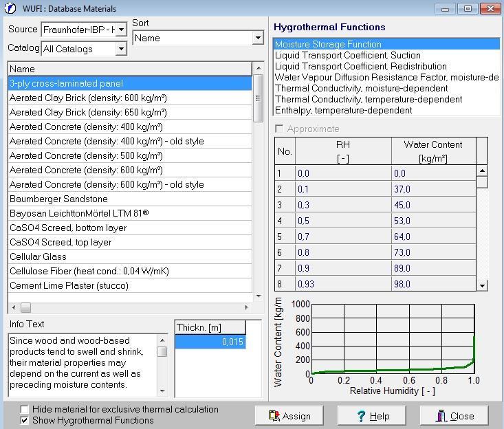
Task: Click the data table scroll-down arrow
Action: tap(482, 285)
